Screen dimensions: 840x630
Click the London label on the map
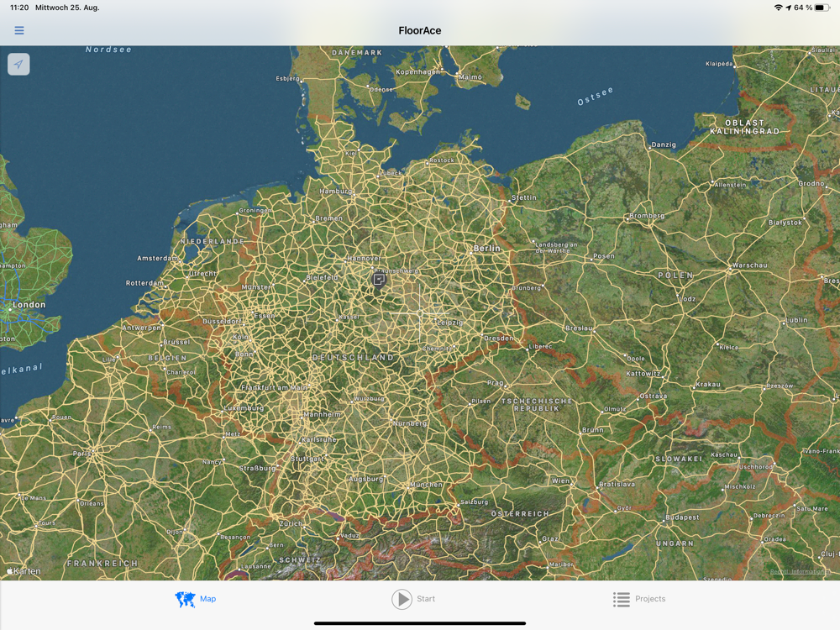tap(29, 304)
